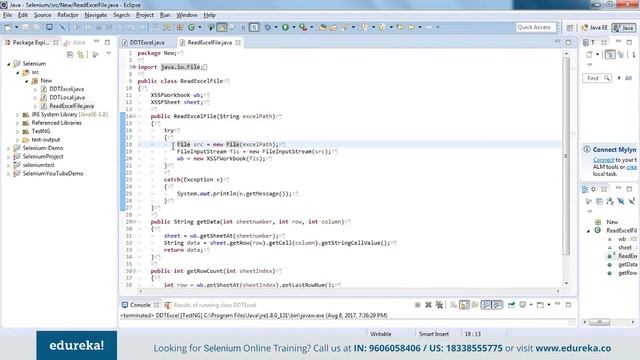Open the Navigate menu
The height and width of the screenshot is (360, 640).
[x=96, y=15]
